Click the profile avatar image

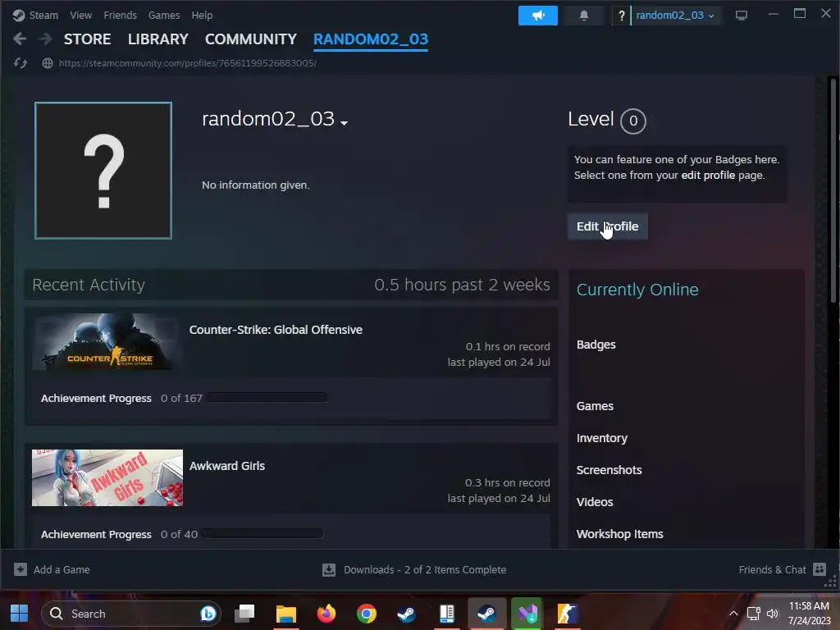click(103, 171)
